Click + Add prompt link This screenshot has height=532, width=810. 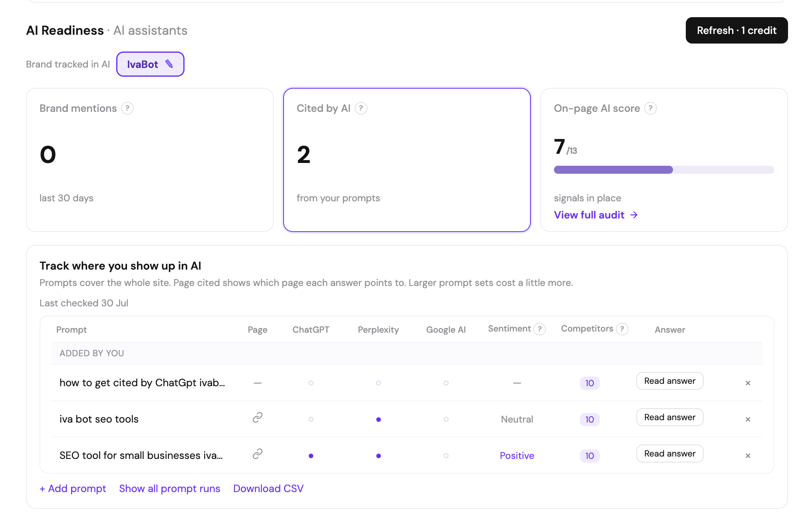[73, 488]
